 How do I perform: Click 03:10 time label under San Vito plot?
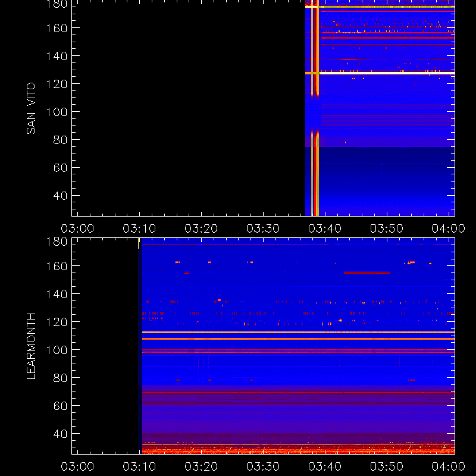pyautogui.click(x=139, y=228)
